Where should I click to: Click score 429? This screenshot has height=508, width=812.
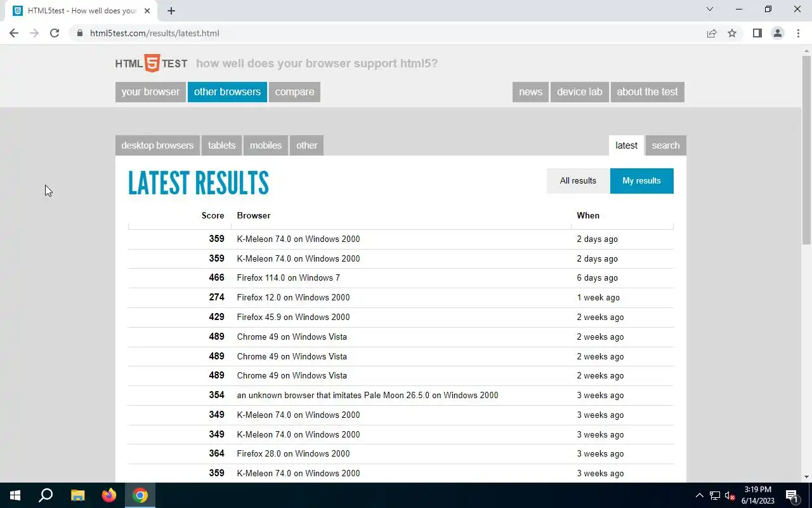coord(216,317)
